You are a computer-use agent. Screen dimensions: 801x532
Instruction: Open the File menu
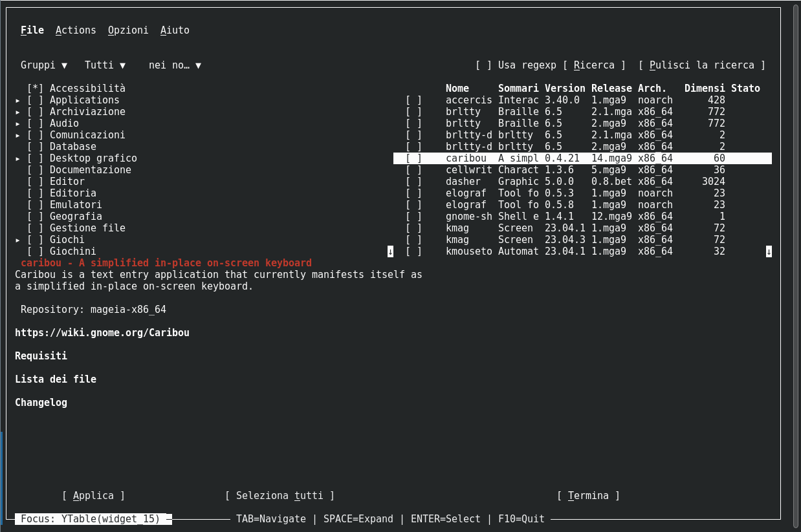coord(32,30)
